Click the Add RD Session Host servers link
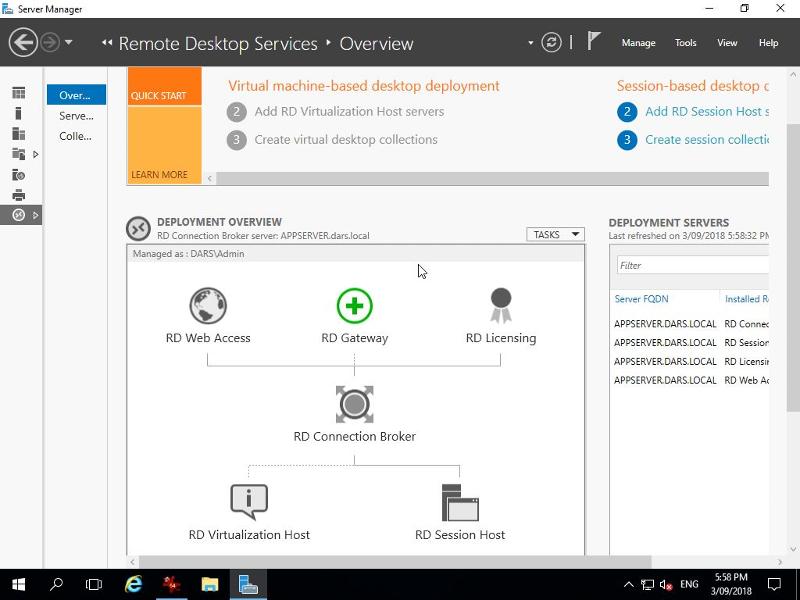 coord(707,111)
